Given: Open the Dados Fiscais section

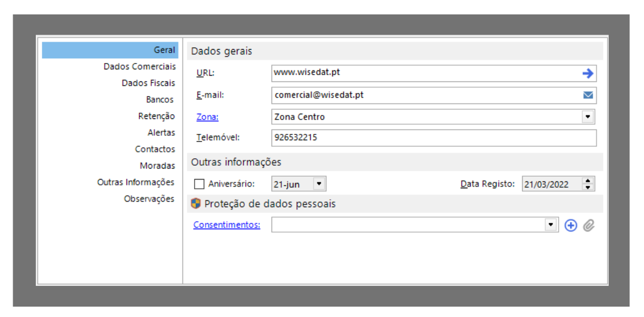Looking at the screenshot, I should (148, 83).
